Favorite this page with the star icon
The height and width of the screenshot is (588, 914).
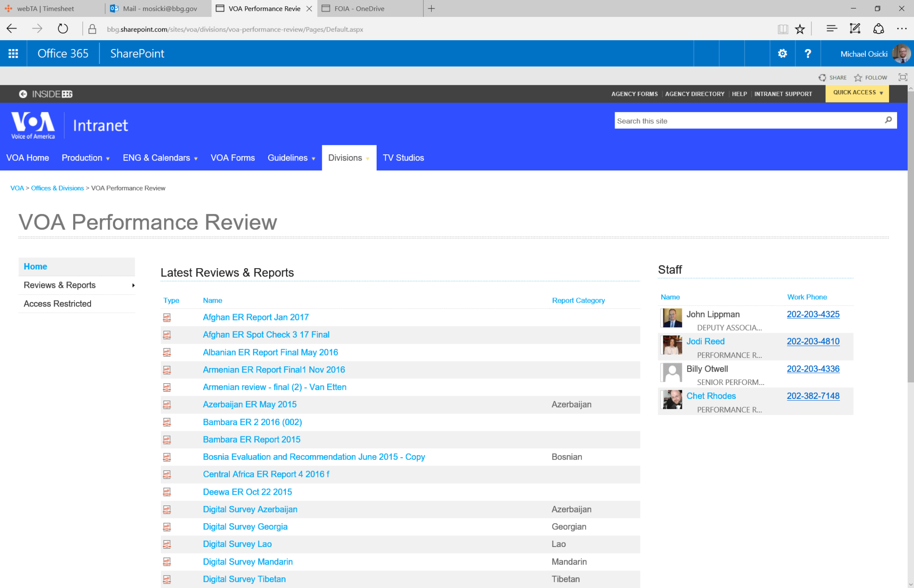tap(800, 29)
